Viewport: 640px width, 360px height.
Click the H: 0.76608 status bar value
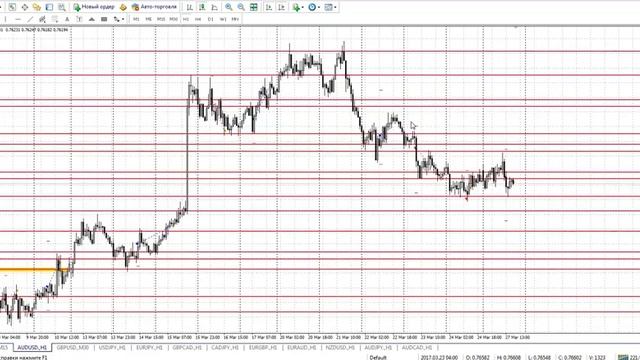pyautogui.click(x=509, y=358)
